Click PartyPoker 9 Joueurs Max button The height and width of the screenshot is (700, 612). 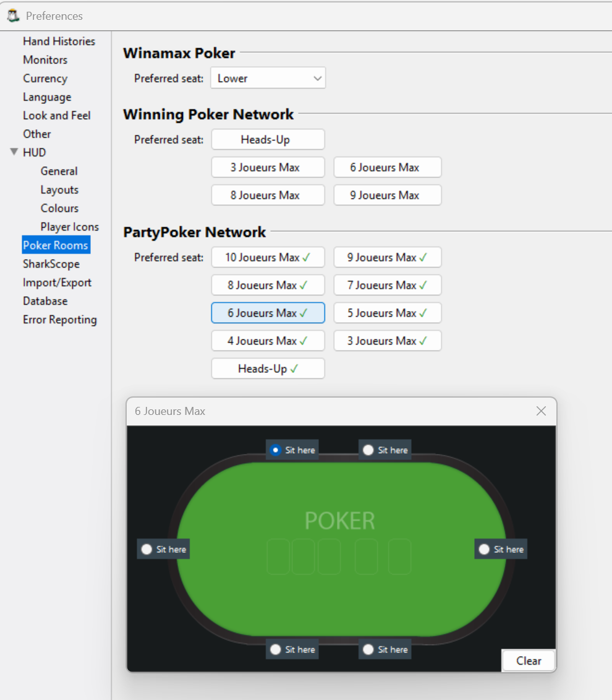pyautogui.click(x=388, y=257)
